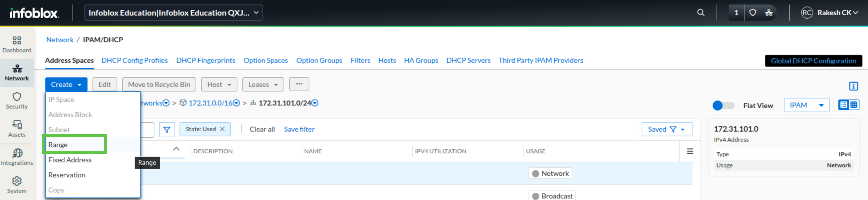
Task: Switch to the Filters tab
Action: pyautogui.click(x=360, y=61)
